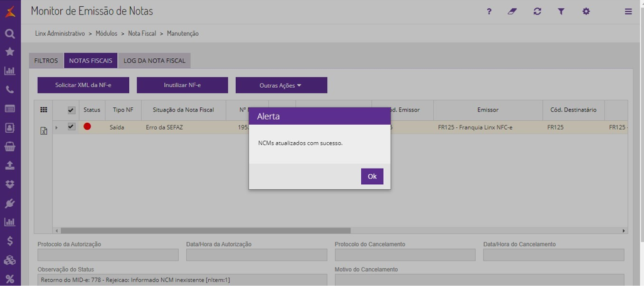Open the Linx logo home icon
Screen dimensions: 644x287
pyautogui.click(x=10, y=11)
